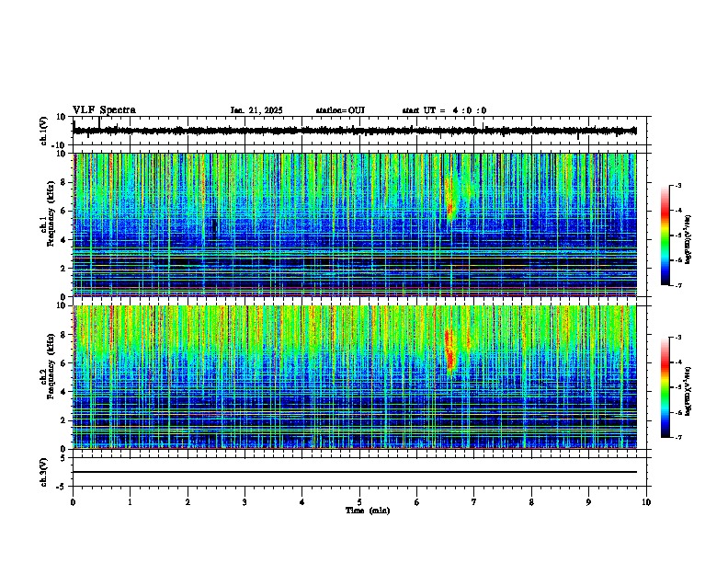Click the "ch.3(V)" axis label
Screen dimensions: 728x563
point(44,472)
